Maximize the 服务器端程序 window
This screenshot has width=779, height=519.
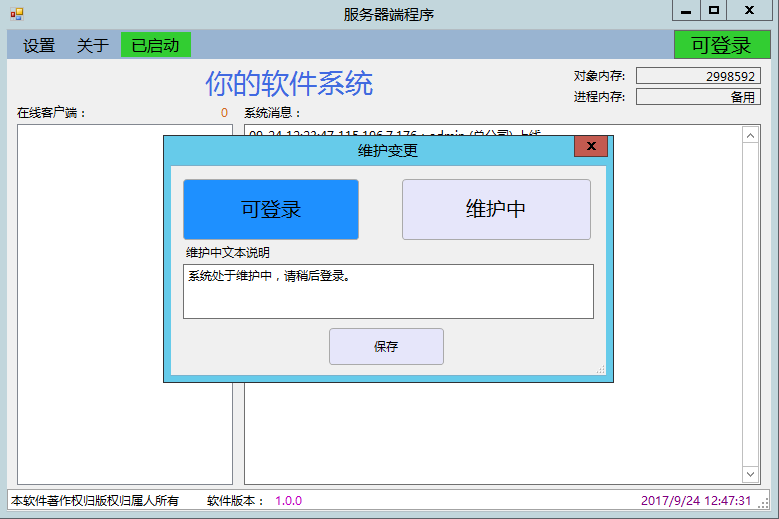713,11
